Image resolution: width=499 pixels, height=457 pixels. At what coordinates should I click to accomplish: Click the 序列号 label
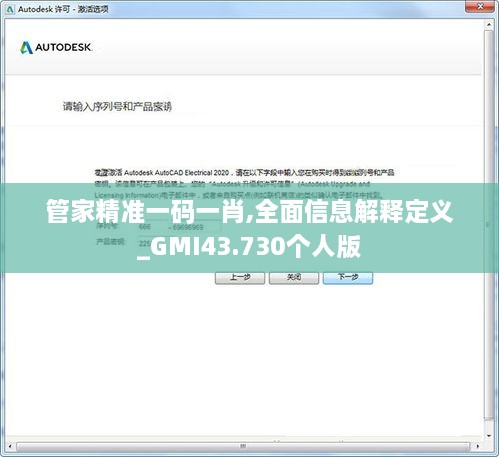pyautogui.click(x=107, y=226)
